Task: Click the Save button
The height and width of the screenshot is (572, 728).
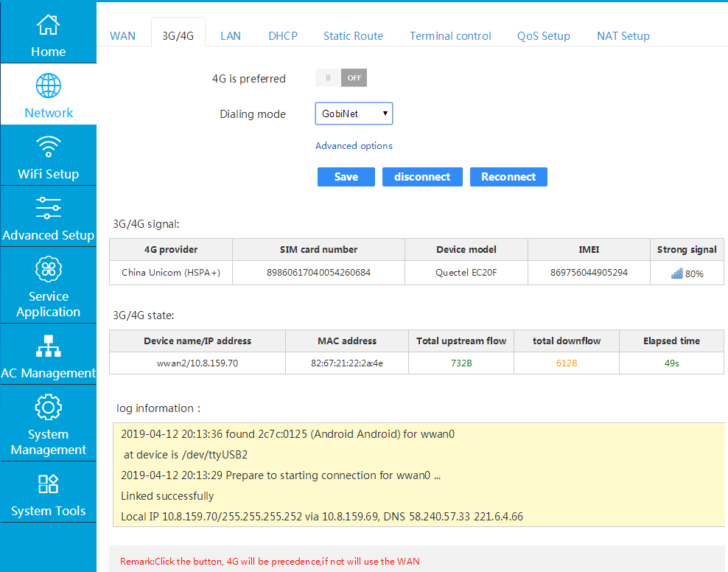Action: (x=346, y=177)
